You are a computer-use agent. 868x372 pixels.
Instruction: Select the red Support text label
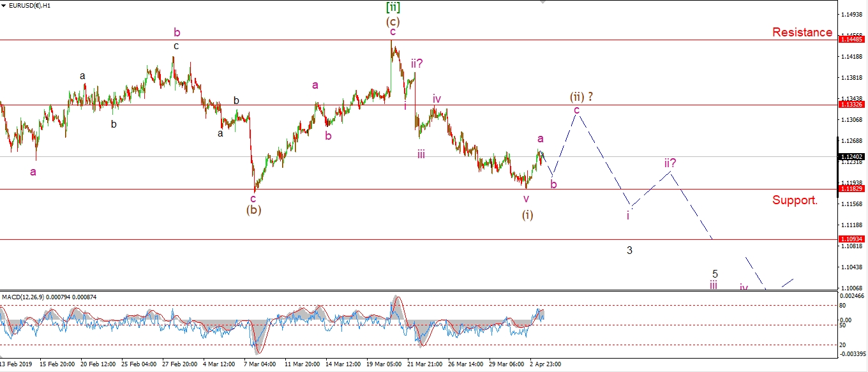[795, 200]
